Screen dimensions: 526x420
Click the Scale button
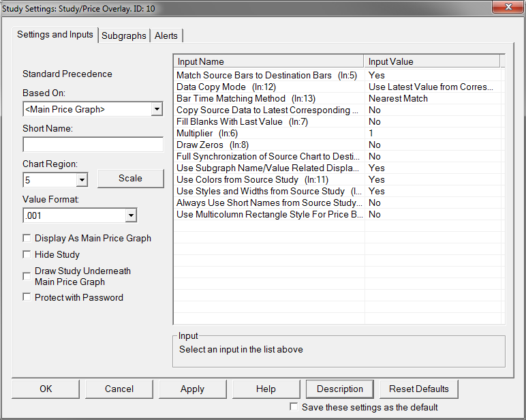131,178
